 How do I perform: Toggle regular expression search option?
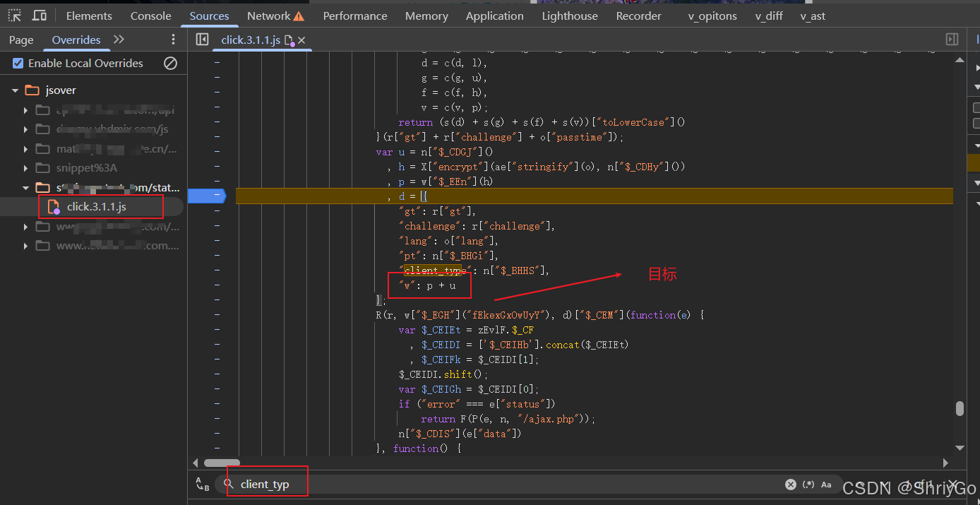click(808, 484)
